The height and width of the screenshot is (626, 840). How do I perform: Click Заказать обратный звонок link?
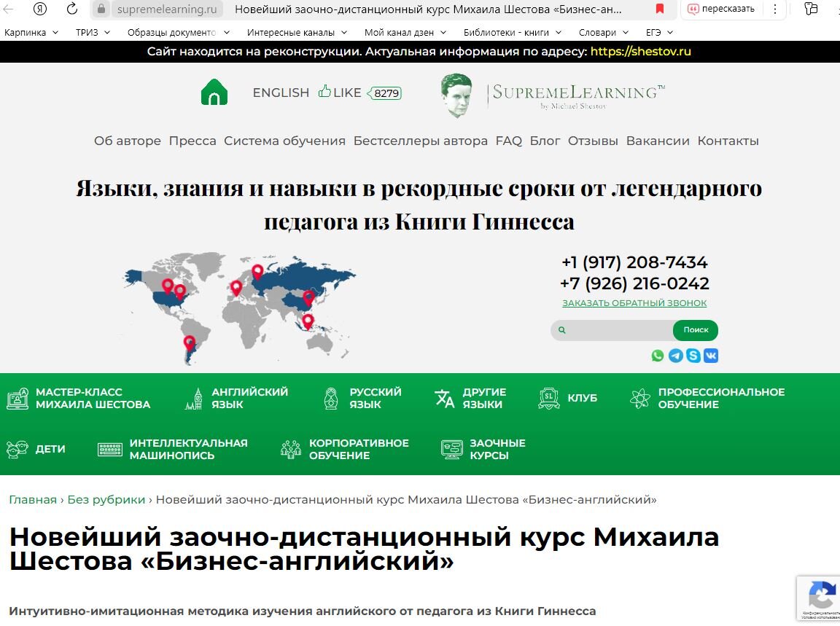coord(634,303)
